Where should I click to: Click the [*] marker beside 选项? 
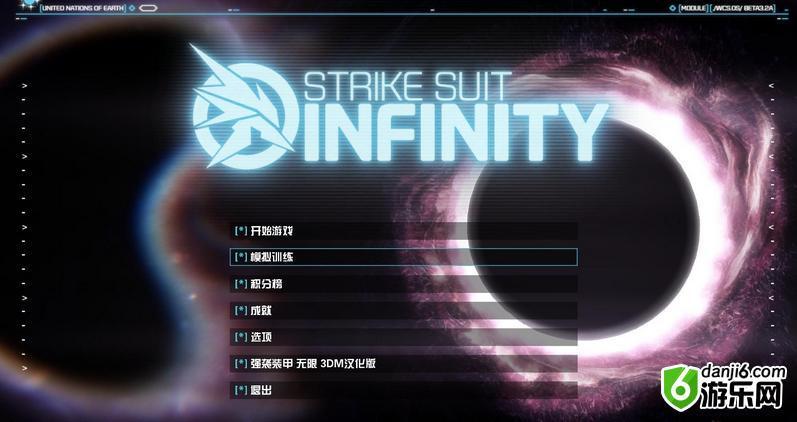point(240,337)
